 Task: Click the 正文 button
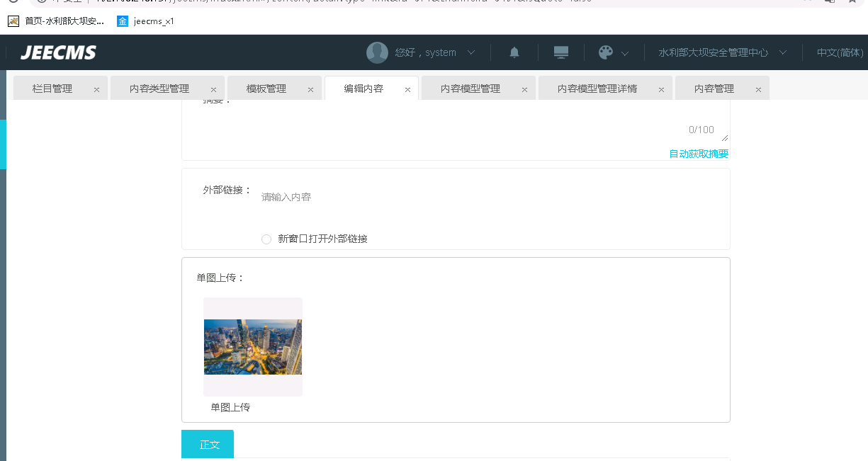(208, 444)
